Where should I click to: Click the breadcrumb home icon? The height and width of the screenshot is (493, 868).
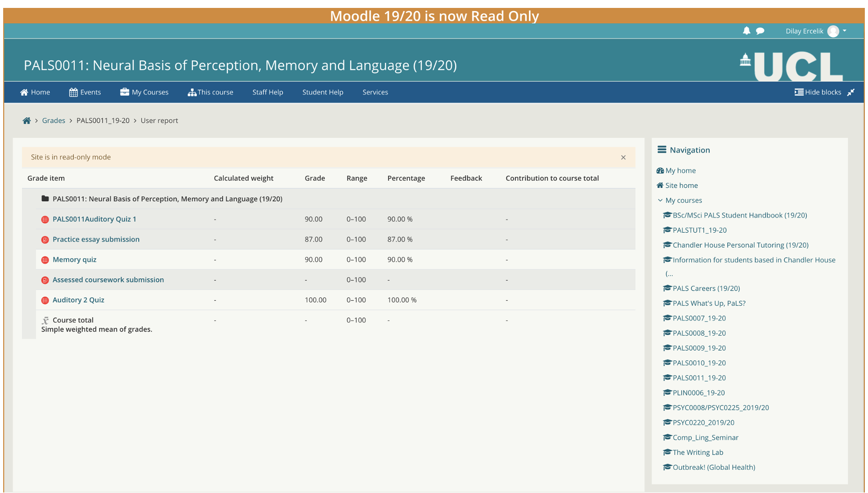tap(26, 120)
